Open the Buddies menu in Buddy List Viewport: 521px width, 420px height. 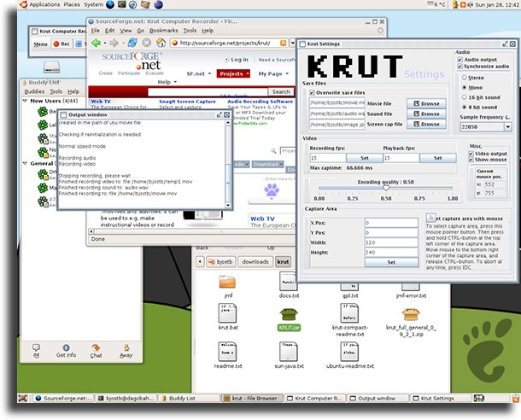point(34,91)
